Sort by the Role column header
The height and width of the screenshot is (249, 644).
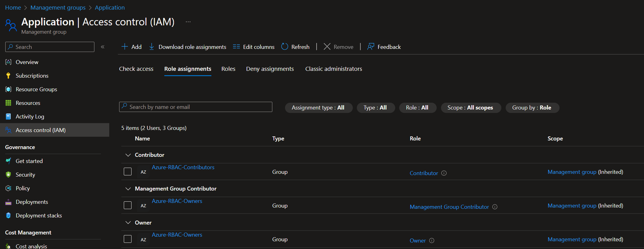(415, 139)
